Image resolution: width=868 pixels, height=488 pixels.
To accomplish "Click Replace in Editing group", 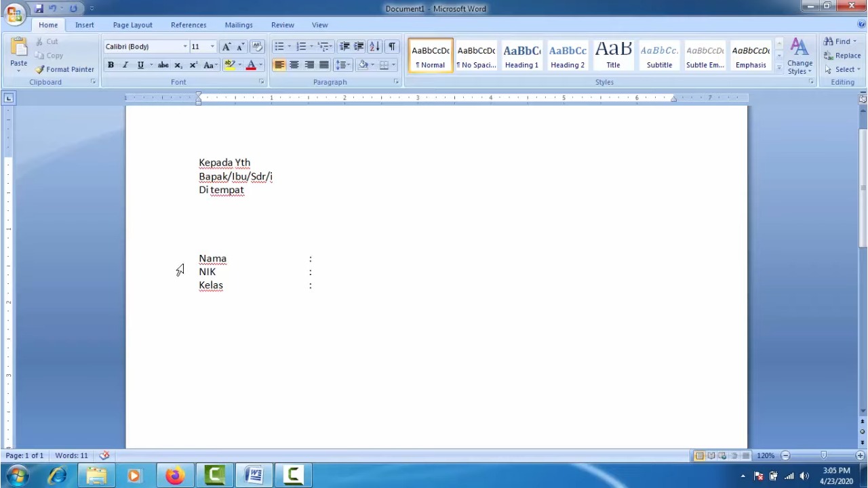I will click(x=842, y=56).
